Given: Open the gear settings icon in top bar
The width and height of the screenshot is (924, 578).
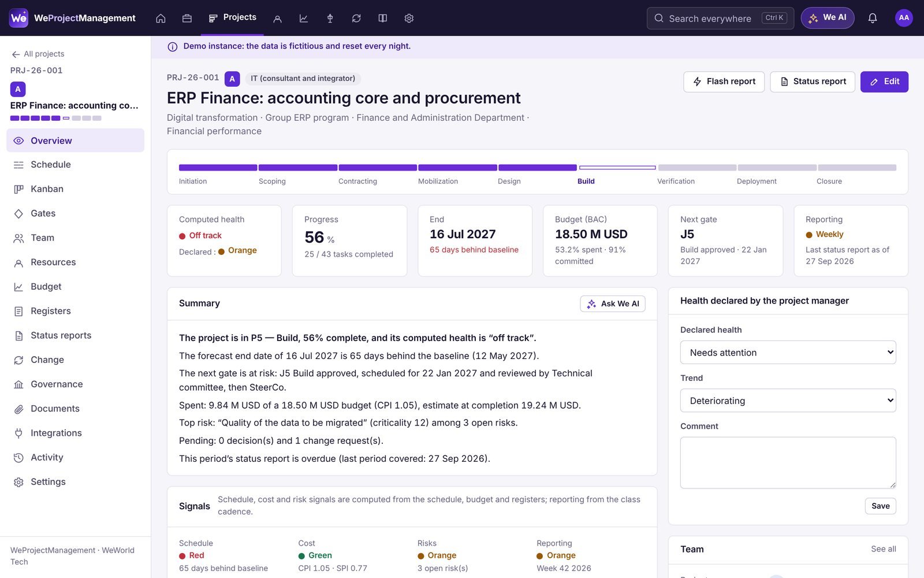Looking at the screenshot, I should click(x=409, y=18).
